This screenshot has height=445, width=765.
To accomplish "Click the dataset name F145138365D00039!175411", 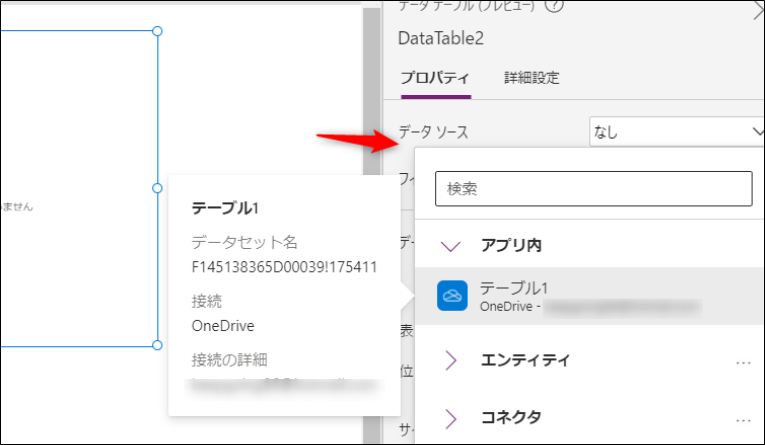I will pos(284,267).
